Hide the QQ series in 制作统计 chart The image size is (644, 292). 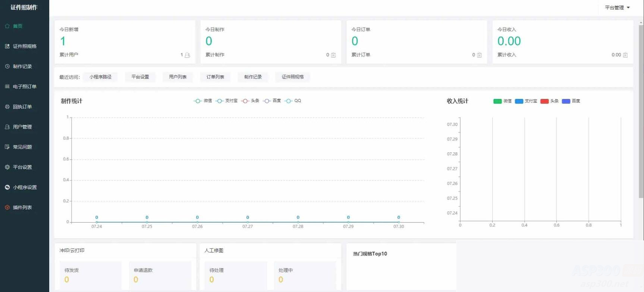click(293, 101)
